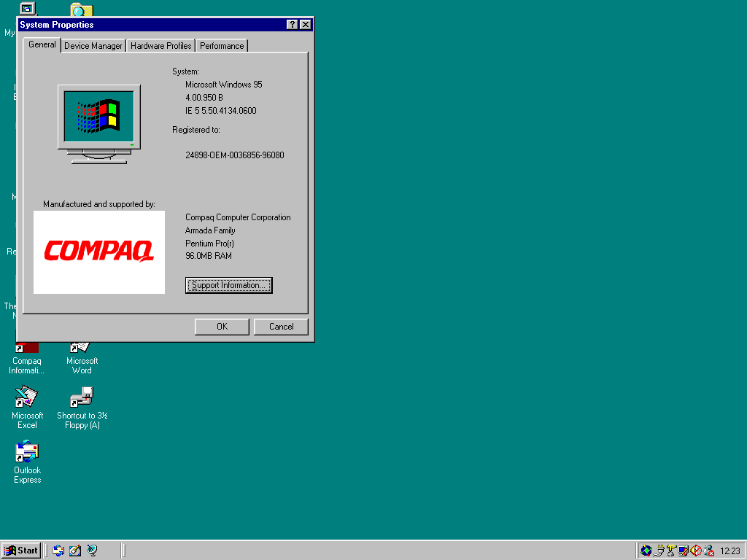Launch Outlook Express from the quick launch bar

pos(58,551)
